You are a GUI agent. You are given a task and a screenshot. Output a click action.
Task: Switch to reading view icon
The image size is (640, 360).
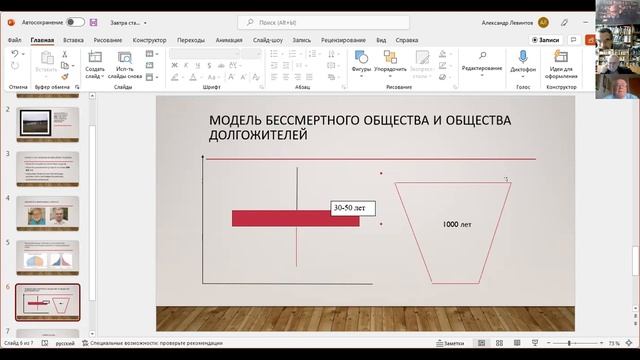pos(517,343)
